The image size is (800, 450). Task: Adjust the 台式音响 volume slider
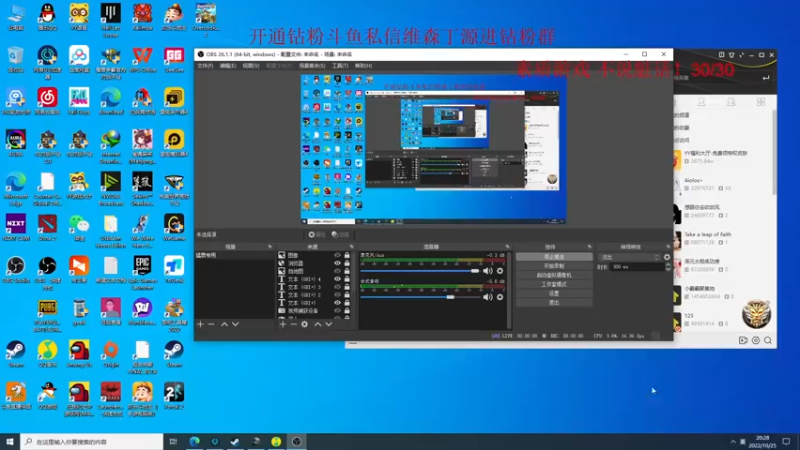pyautogui.click(x=420, y=297)
